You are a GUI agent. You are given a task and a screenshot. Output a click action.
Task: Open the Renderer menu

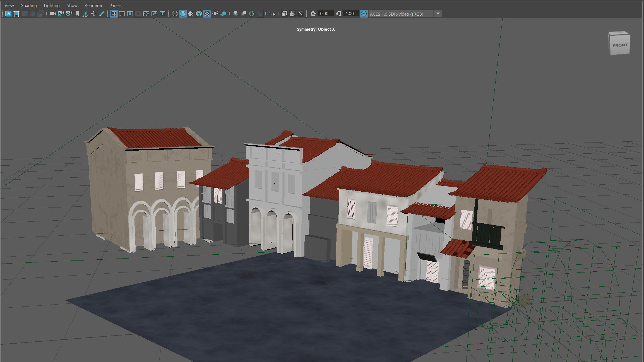pos(93,5)
